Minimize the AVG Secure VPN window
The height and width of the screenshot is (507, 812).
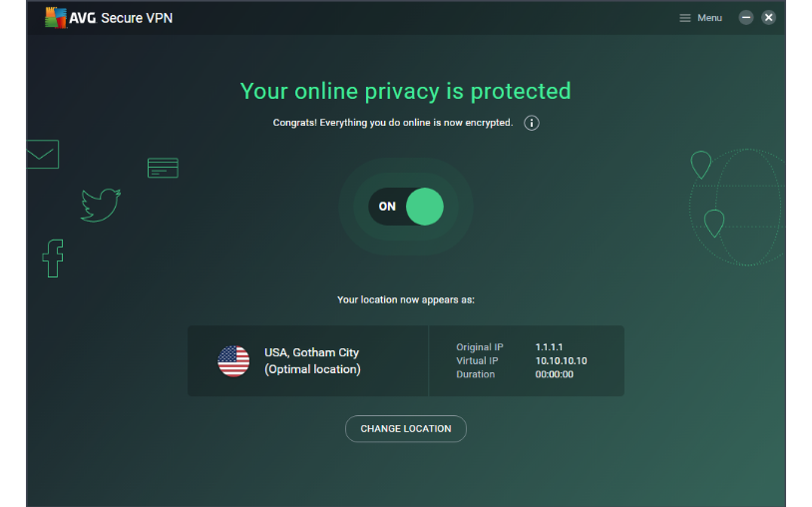[x=746, y=18]
